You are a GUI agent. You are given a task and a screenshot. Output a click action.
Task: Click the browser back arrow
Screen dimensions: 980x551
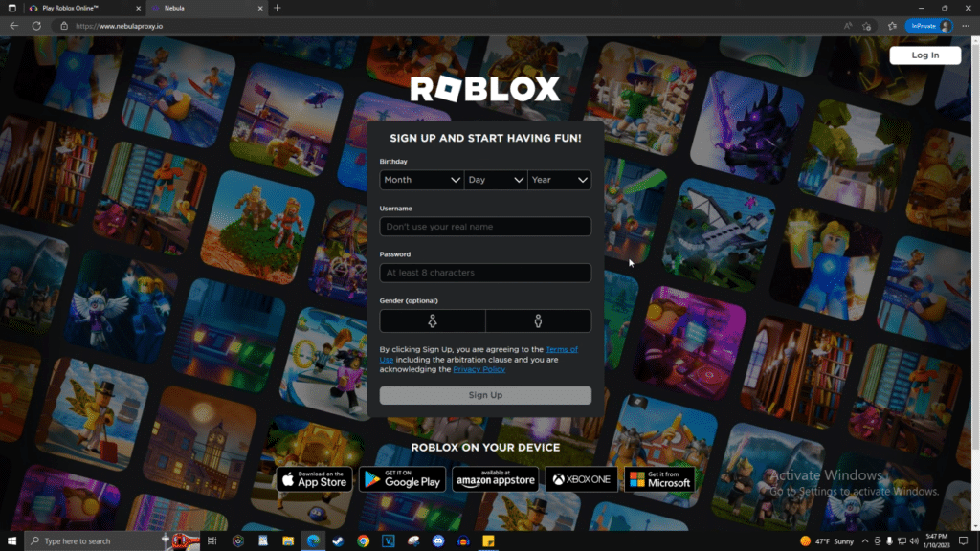(12, 26)
